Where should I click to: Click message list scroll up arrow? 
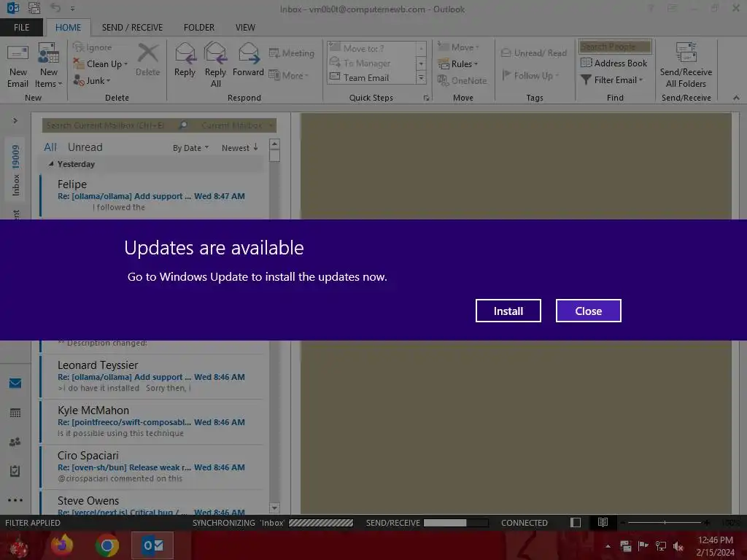click(274, 144)
